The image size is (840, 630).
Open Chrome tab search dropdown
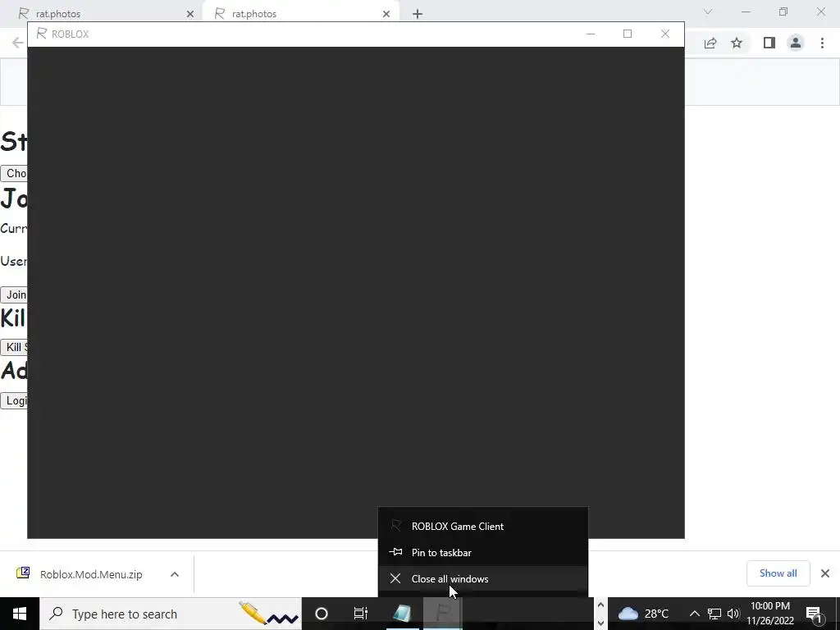click(x=708, y=11)
